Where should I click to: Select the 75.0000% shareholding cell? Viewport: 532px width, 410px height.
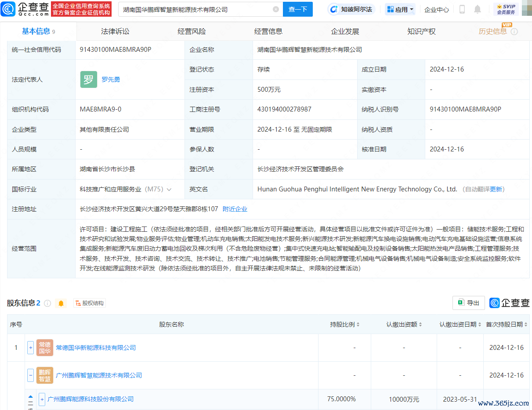[341, 399]
